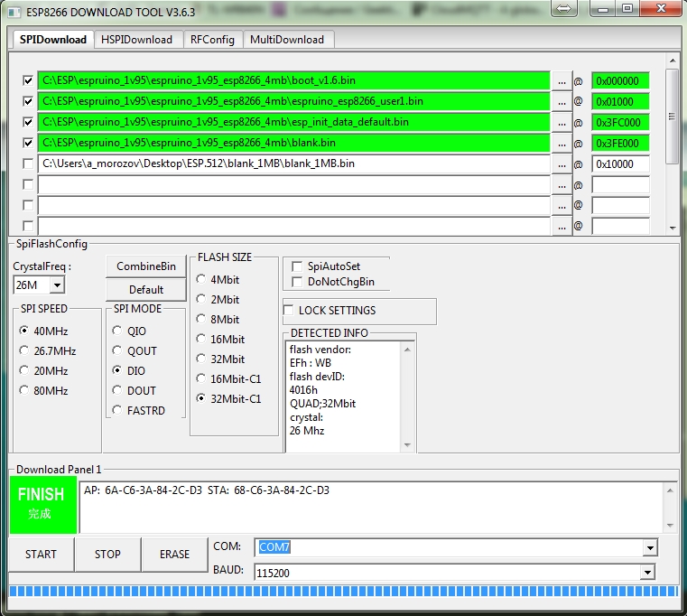Click the boot_v1.6.bin path field
Screen dimensions: 687x616
point(294,80)
